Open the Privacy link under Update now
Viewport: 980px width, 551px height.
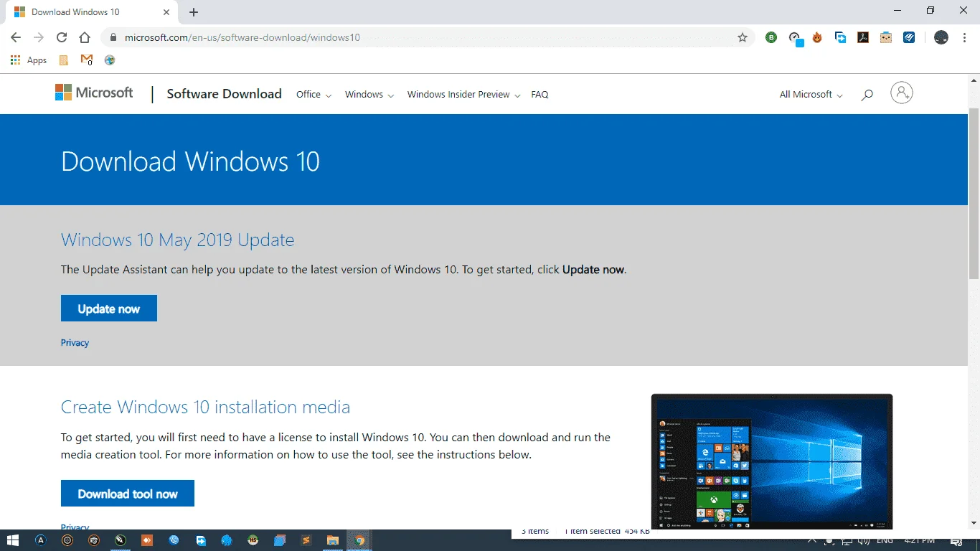pos(75,343)
